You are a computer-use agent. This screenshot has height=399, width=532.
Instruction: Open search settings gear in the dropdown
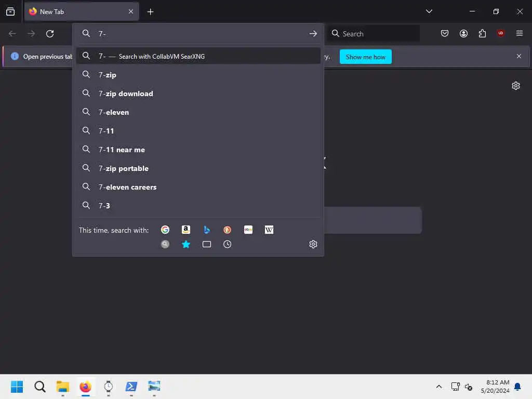(313, 244)
